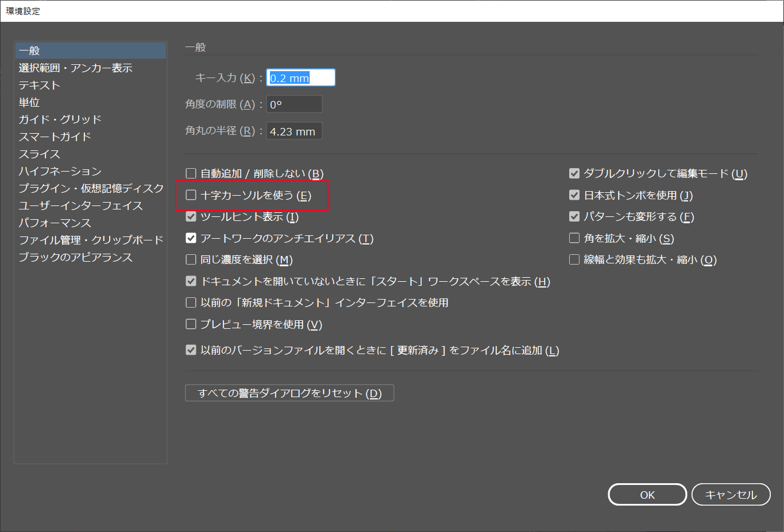
Task: Focus the 角丸の半径 input field
Action: point(294,131)
